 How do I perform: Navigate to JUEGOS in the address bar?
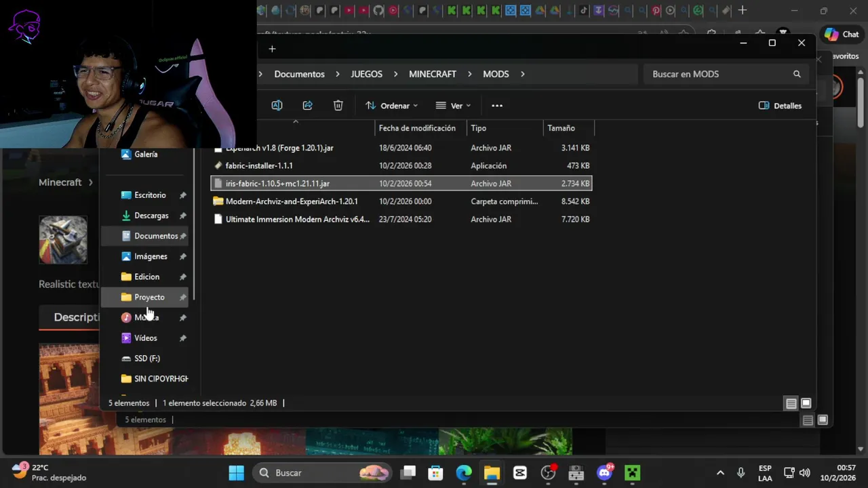[x=366, y=74]
